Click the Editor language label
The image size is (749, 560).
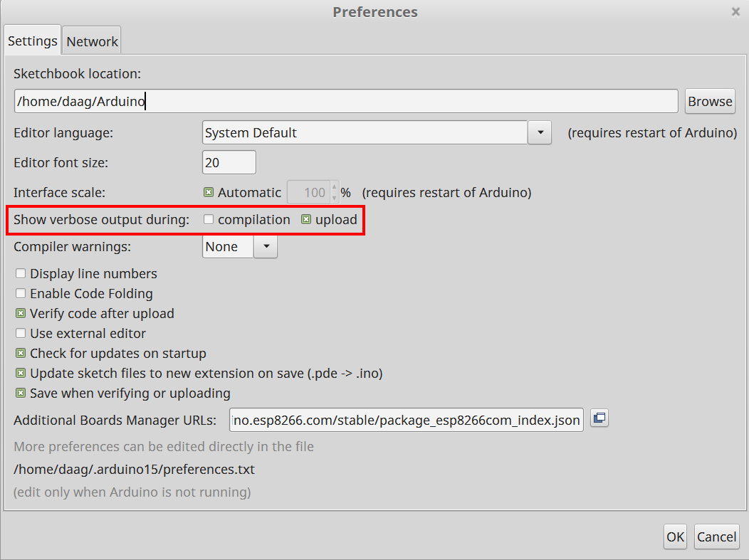pyautogui.click(x=63, y=133)
